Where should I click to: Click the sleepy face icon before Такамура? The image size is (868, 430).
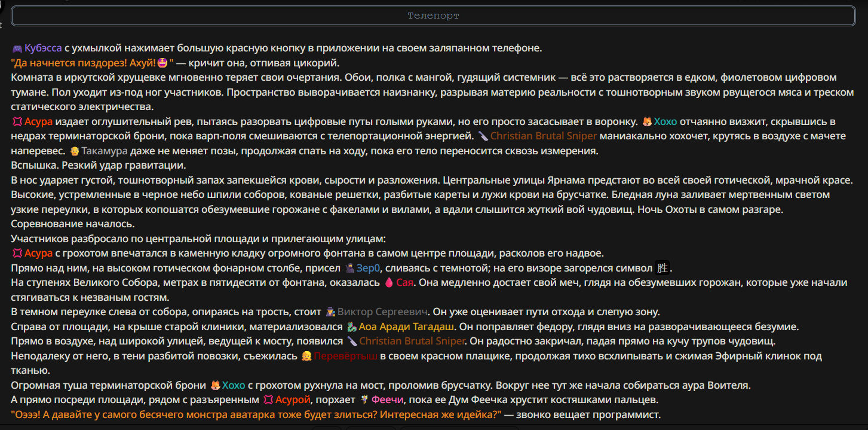pos(75,151)
